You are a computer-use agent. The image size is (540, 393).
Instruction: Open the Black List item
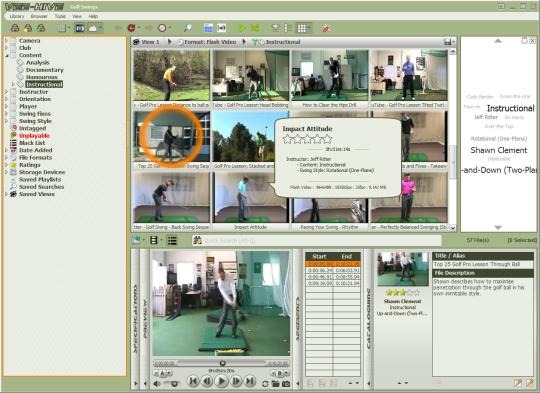point(32,143)
